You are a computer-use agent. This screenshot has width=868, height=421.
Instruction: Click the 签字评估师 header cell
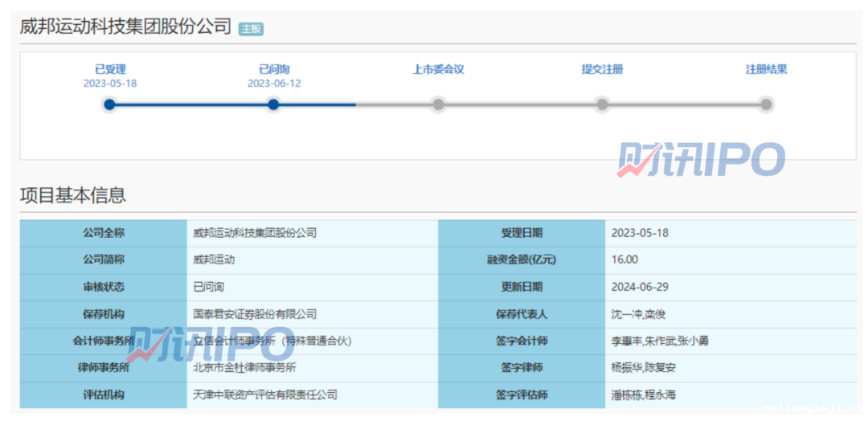pyautogui.click(x=522, y=395)
